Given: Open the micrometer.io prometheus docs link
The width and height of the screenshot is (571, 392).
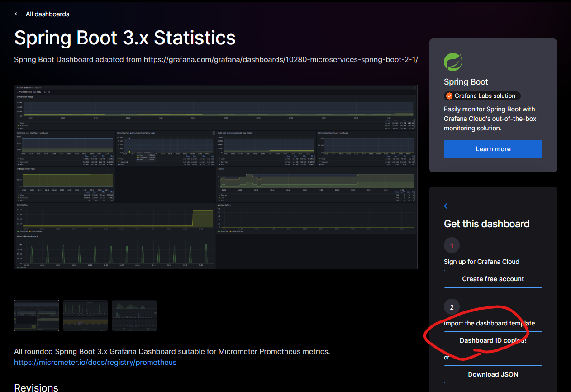Looking at the screenshot, I should pyautogui.click(x=95, y=362).
